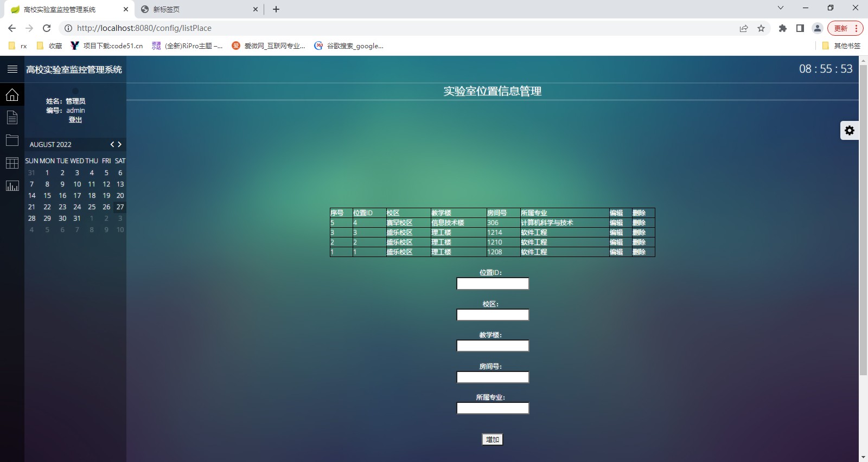Edit the room 1210 row
This screenshot has height=462, width=868.
[616, 242]
